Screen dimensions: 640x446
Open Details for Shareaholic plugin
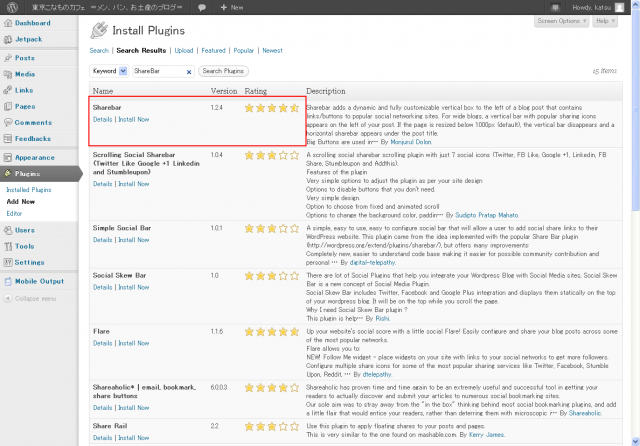coord(102,408)
